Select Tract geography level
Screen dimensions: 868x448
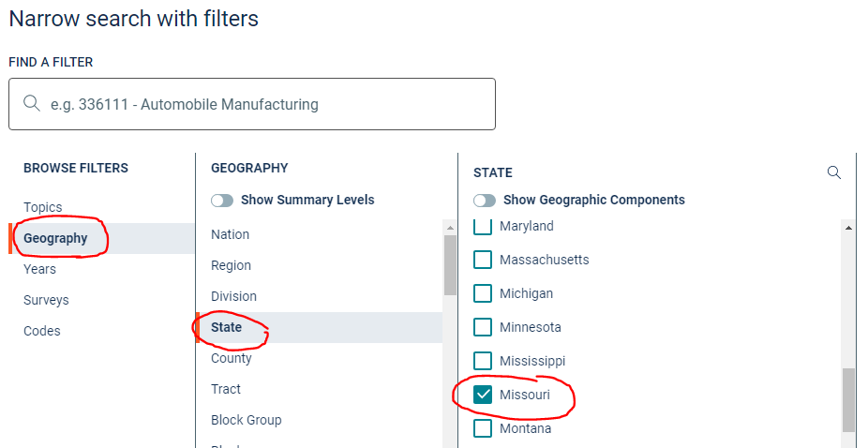(x=226, y=389)
